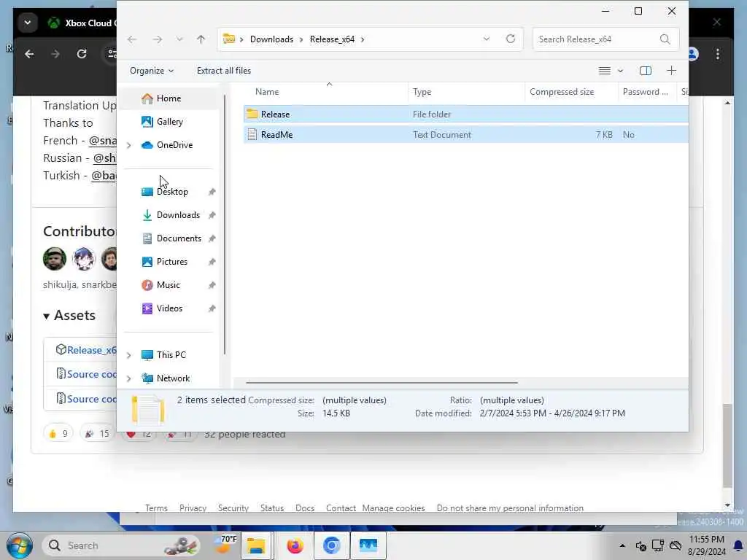Open the Organize menu
747x560 pixels.
coord(152,71)
